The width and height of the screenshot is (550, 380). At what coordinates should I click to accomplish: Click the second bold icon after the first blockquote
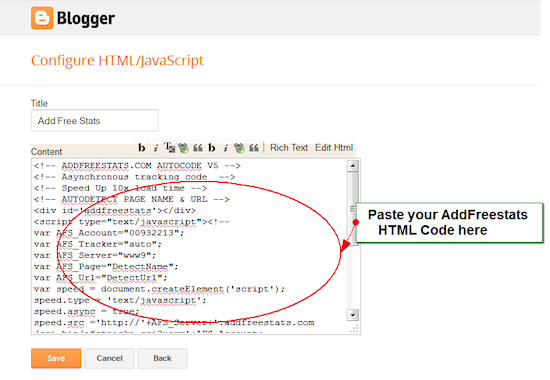[212, 148]
